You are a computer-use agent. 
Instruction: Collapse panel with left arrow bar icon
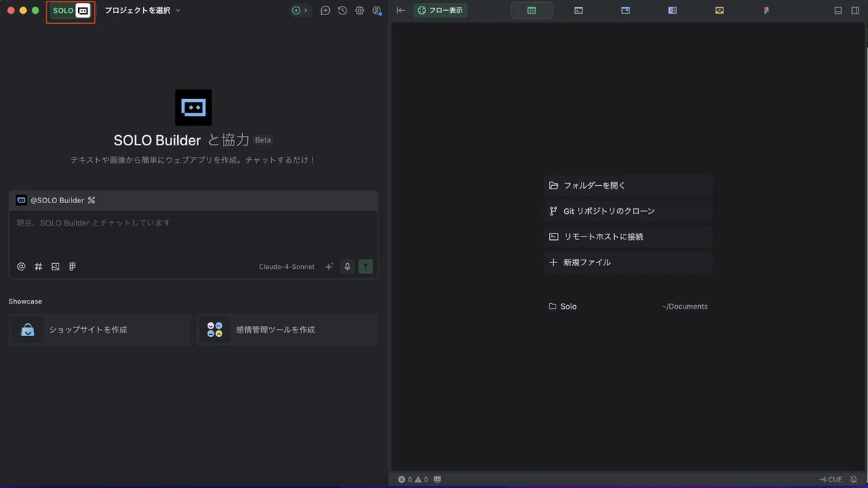[401, 11]
